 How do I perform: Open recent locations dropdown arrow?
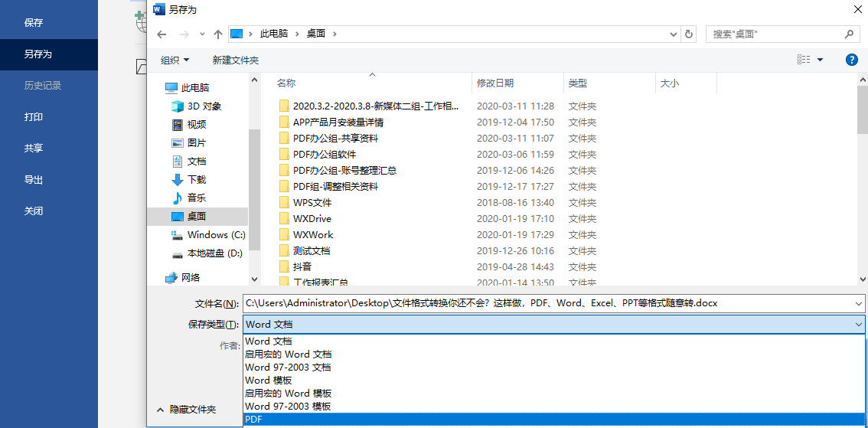pyautogui.click(x=202, y=34)
